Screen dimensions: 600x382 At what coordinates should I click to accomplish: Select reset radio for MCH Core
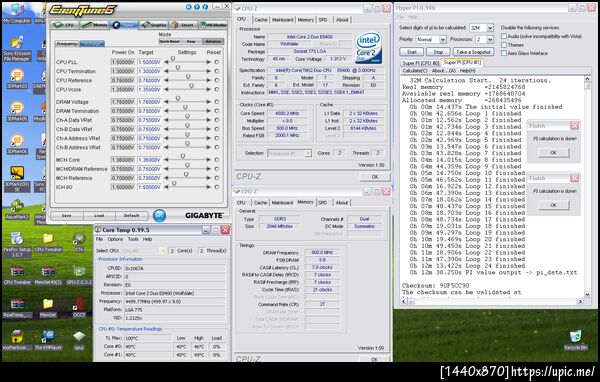coord(217,160)
